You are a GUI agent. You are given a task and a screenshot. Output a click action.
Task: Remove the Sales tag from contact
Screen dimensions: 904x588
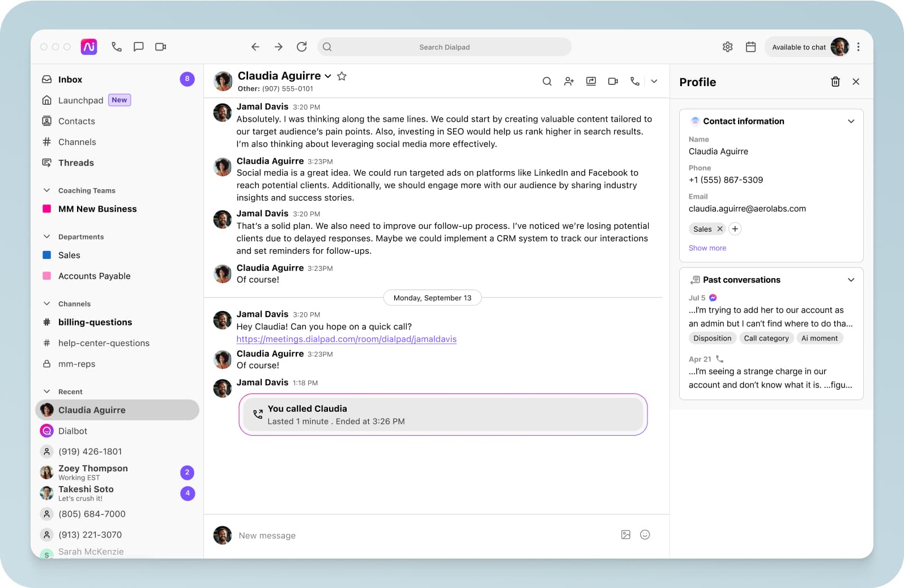tap(720, 229)
